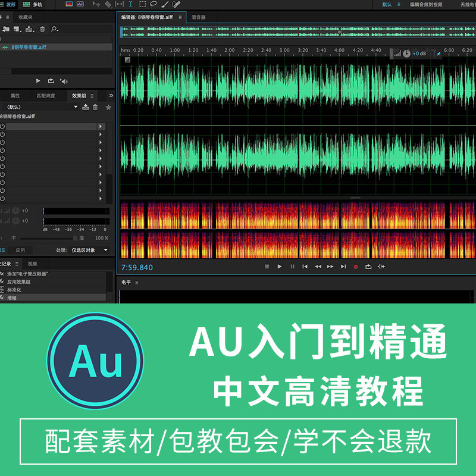The height and width of the screenshot is (476, 476).
Task: Click the new file icon in Files panel
Action: [x=17, y=29]
